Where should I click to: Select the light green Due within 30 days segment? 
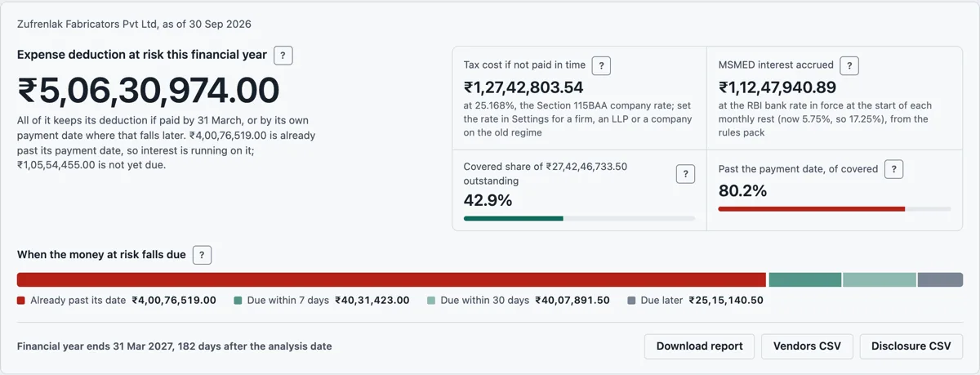[x=879, y=279]
